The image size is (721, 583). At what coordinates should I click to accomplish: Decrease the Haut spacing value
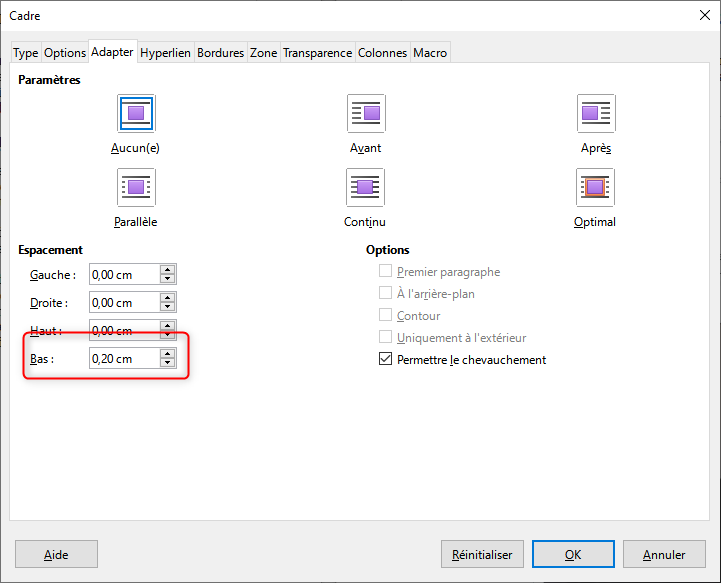(168, 335)
